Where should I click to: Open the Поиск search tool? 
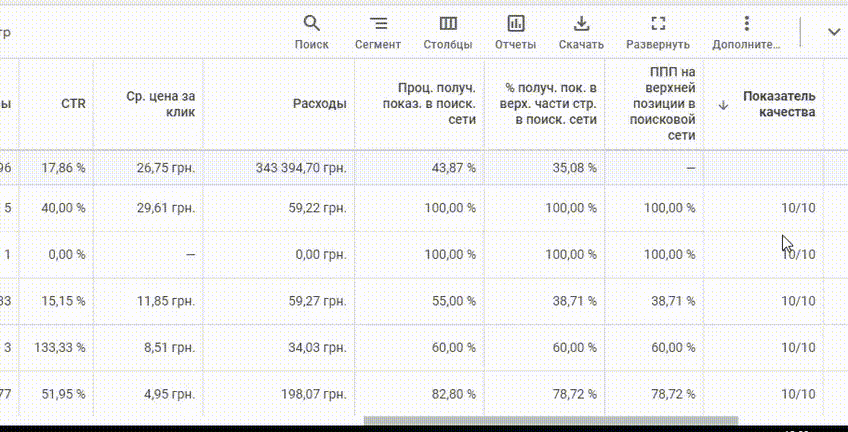point(312,32)
